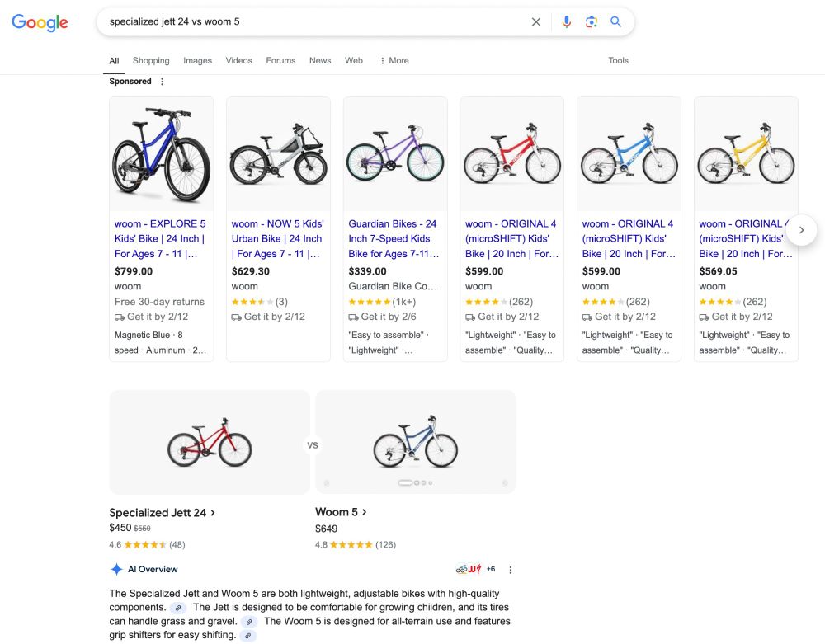Open the source link after 'components.'

(x=178, y=609)
